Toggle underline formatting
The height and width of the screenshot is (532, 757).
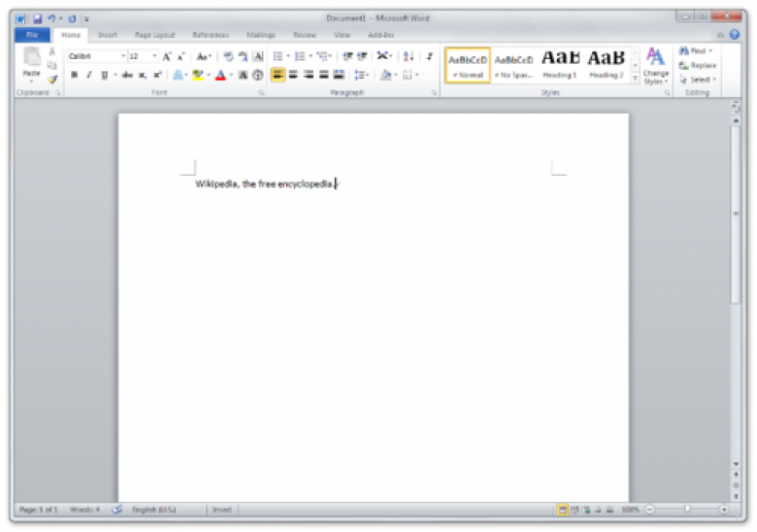104,75
